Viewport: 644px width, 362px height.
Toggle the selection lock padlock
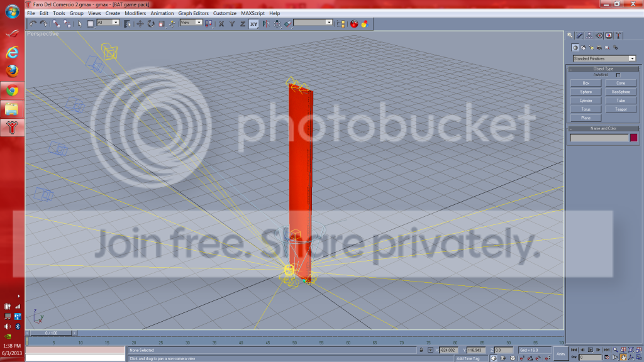click(x=421, y=350)
